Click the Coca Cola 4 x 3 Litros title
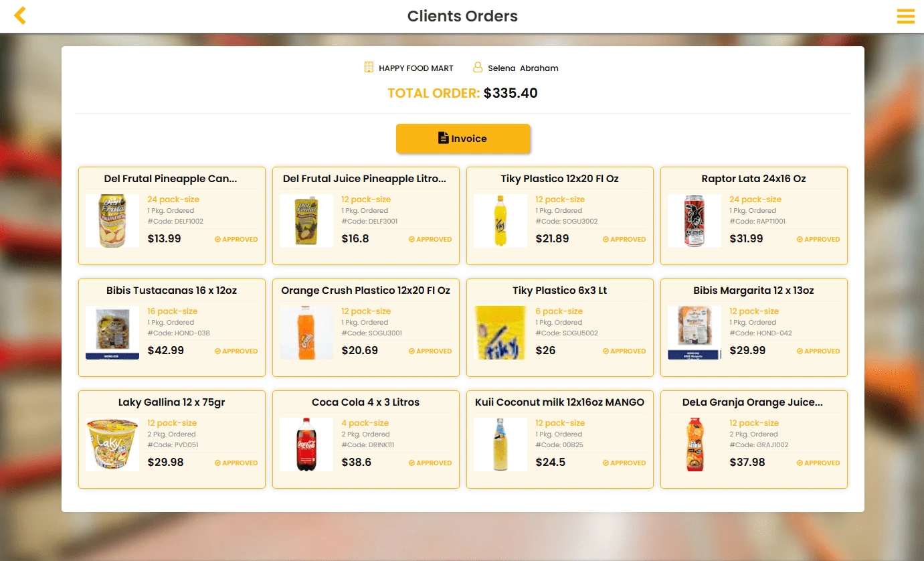Screen dimensions: 924x561 (366, 402)
